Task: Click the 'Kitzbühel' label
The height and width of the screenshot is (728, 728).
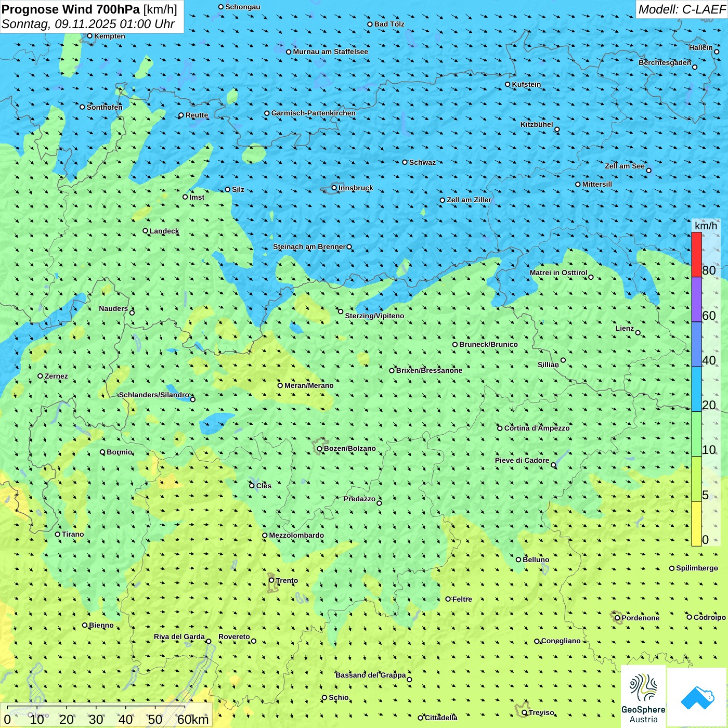Action: [537, 124]
